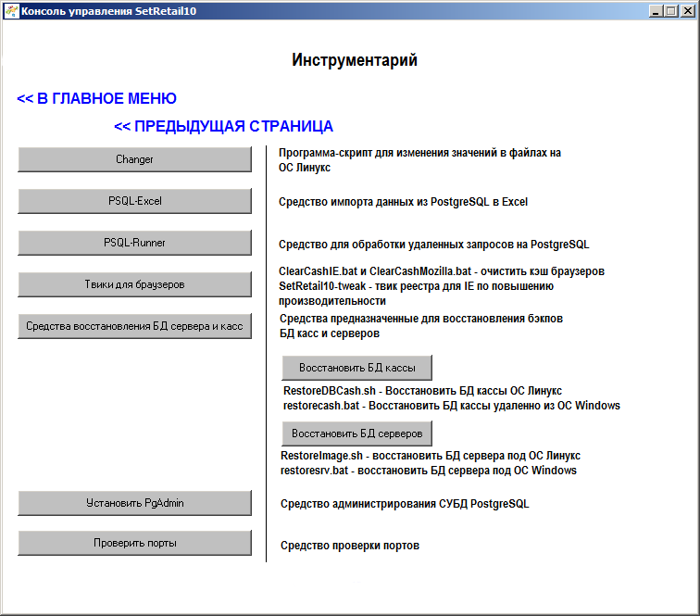The width and height of the screenshot is (700, 616).
Task: Click the 'restoresrv.bat' description line
Action: pyautogui.click(x=429, y=471)
